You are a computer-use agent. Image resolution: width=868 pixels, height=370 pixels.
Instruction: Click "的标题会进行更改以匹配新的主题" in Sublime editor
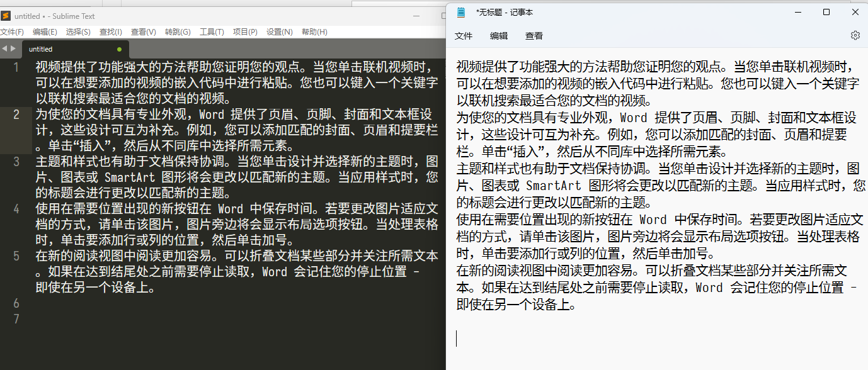click(130, 193)
